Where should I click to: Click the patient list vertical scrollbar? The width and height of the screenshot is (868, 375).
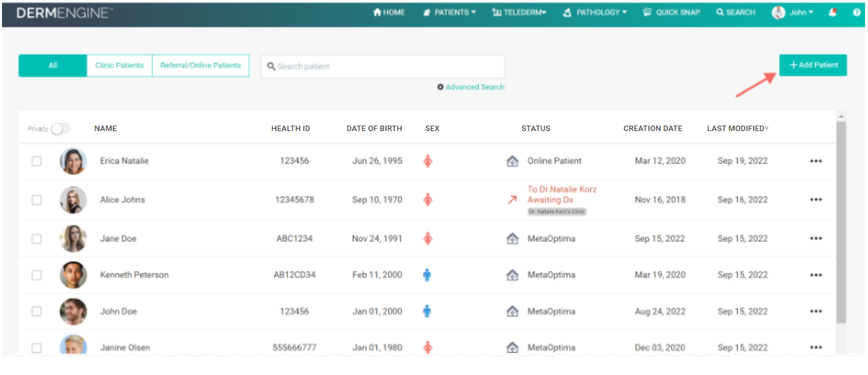(841, 221)
